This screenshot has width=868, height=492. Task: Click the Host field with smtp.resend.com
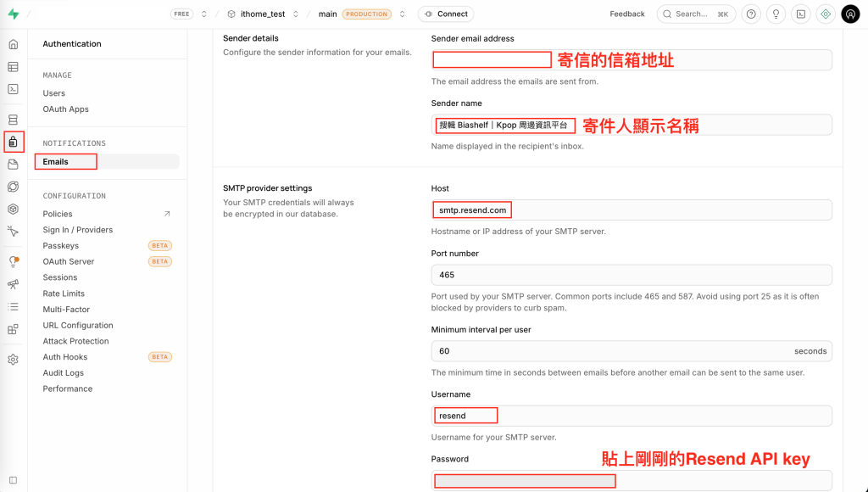(632, 210)
